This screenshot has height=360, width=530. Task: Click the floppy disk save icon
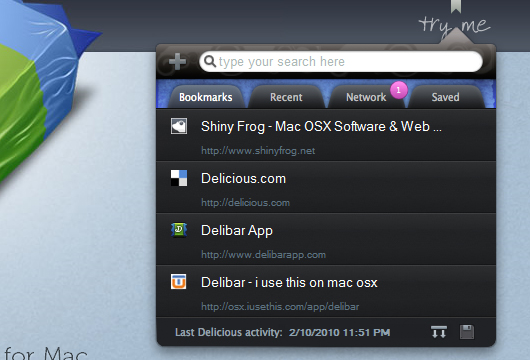[467, 332]
